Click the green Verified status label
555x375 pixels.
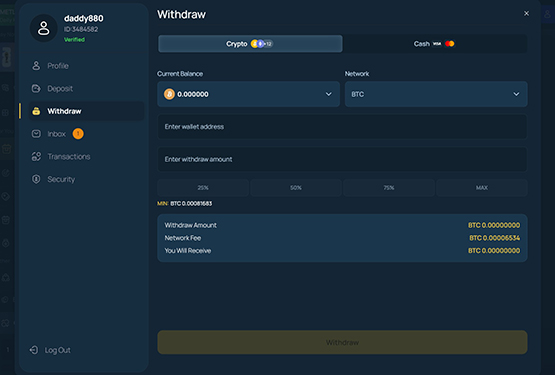pyautogui.click(x=74, y=40)
